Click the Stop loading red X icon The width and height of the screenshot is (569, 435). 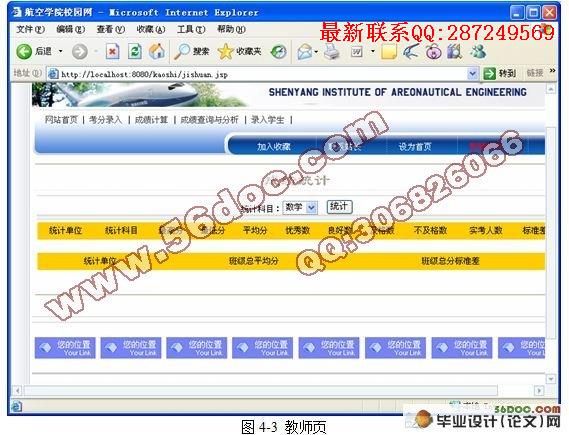coord(112,52)
